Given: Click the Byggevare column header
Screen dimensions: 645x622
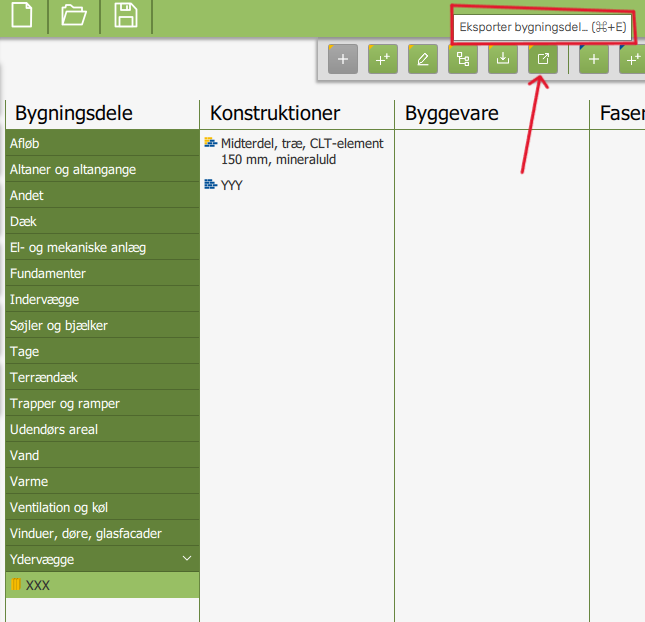Looking at the screenshot, I should click(x=452, y=113).
